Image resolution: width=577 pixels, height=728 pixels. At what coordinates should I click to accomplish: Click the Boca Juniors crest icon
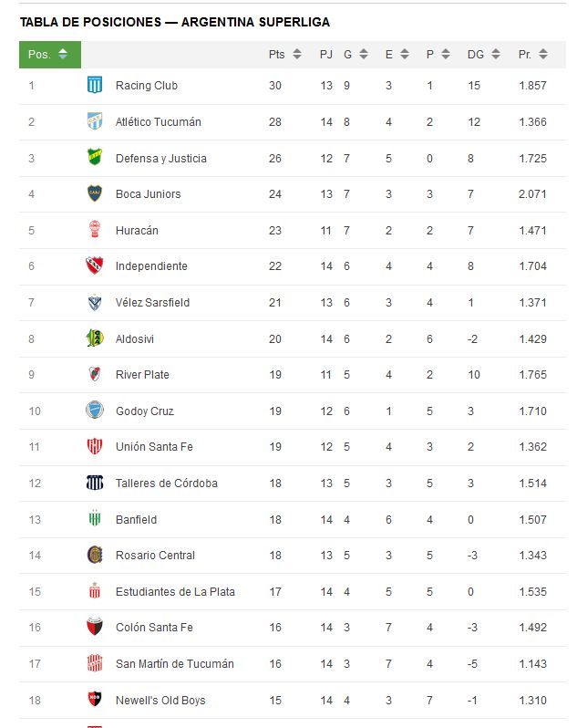tap(95, 193)
